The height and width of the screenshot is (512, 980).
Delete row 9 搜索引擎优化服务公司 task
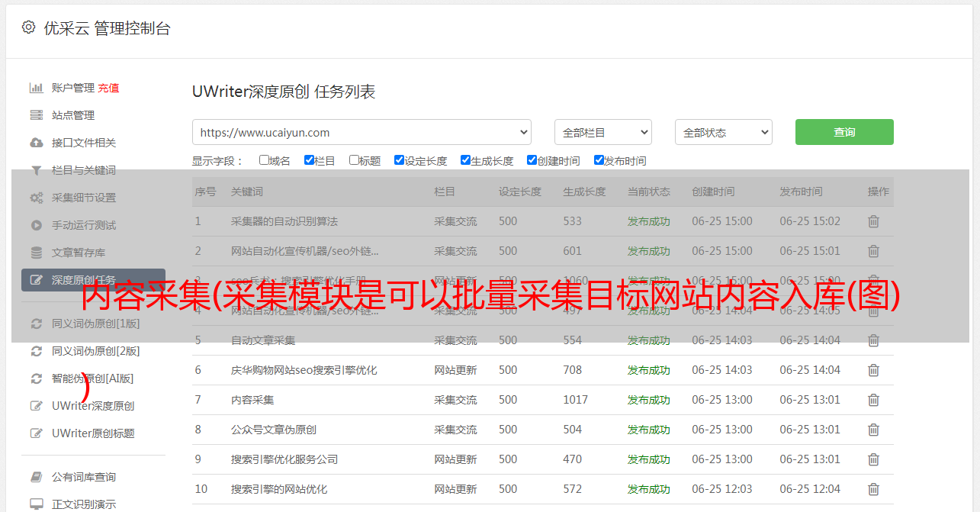[x=874, y=459]
